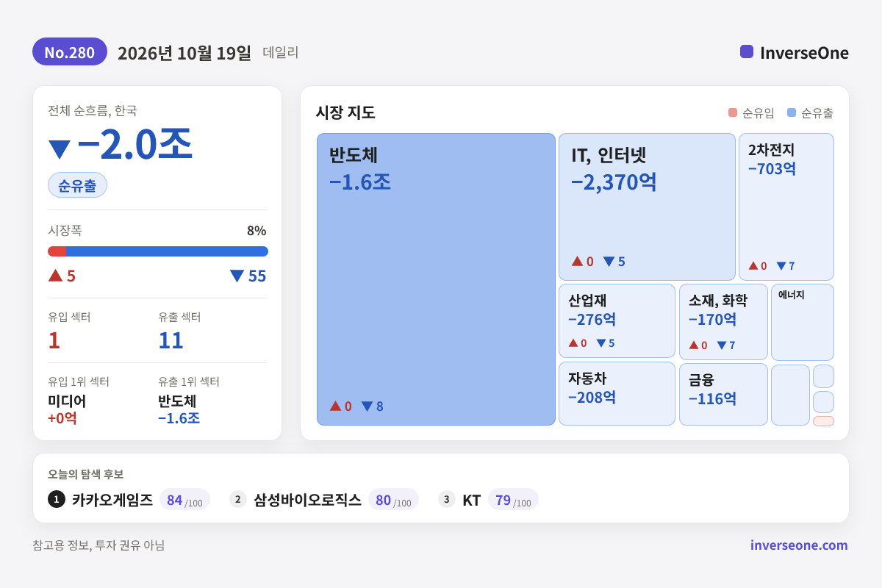Viewport: 882px width, 588px height.
Task: Click the number 2 rank badge for 삼성바이오로직스
Action: pyautogui.click(x=238, y=499)
